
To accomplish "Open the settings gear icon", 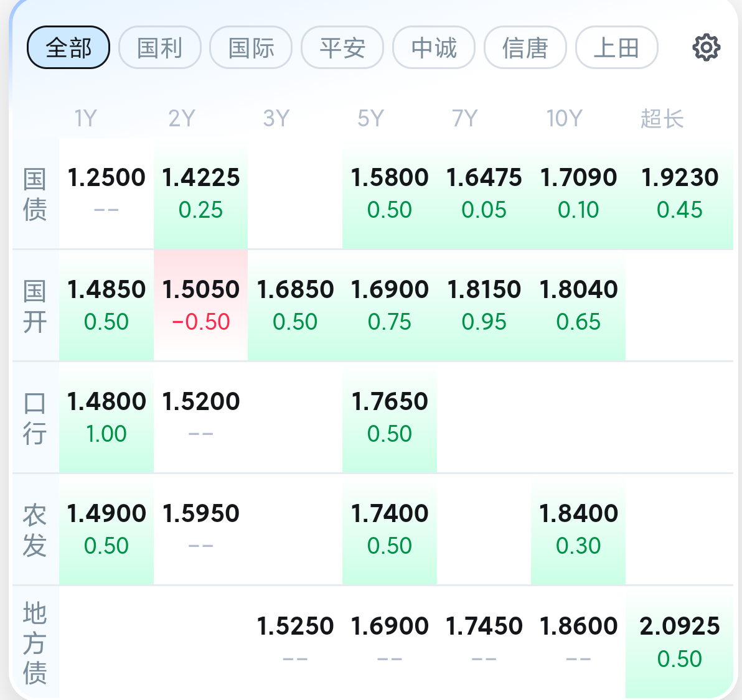I will (706, 47).
